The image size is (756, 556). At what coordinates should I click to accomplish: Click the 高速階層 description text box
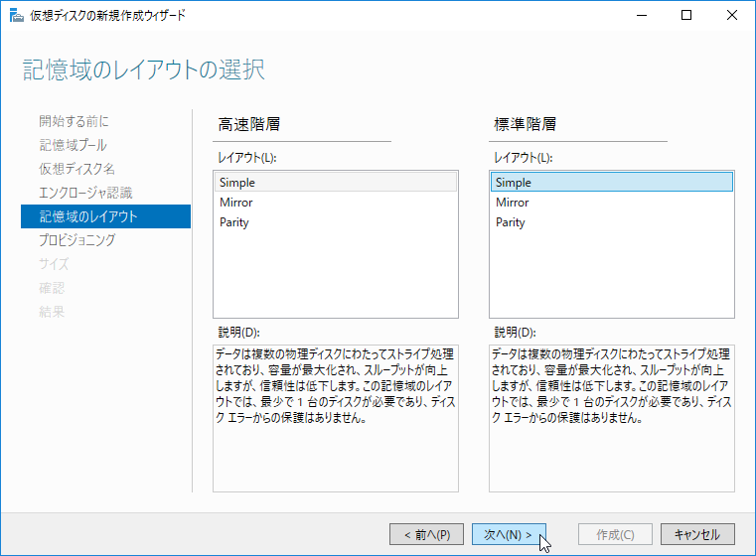coord(336,418)
